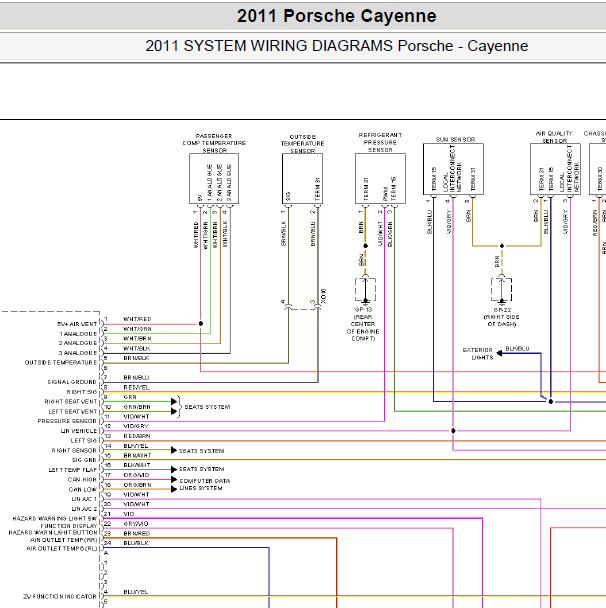Image resolution: width=606 pixels, height=608 pixels.
Task: Click the 'AIR QUALITY SENSOR' component label
Action: point(554,137)
